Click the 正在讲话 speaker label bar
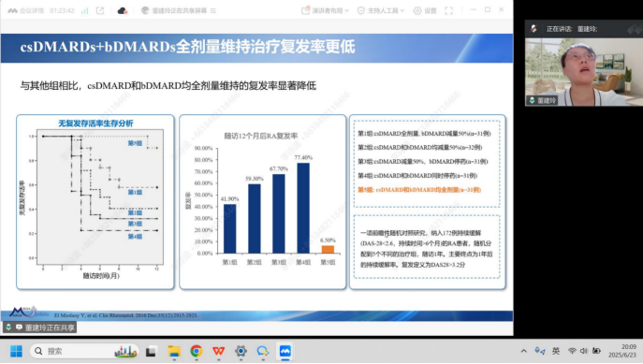The width and height of the screenshot is (643, 364). [x=584, y=29]
